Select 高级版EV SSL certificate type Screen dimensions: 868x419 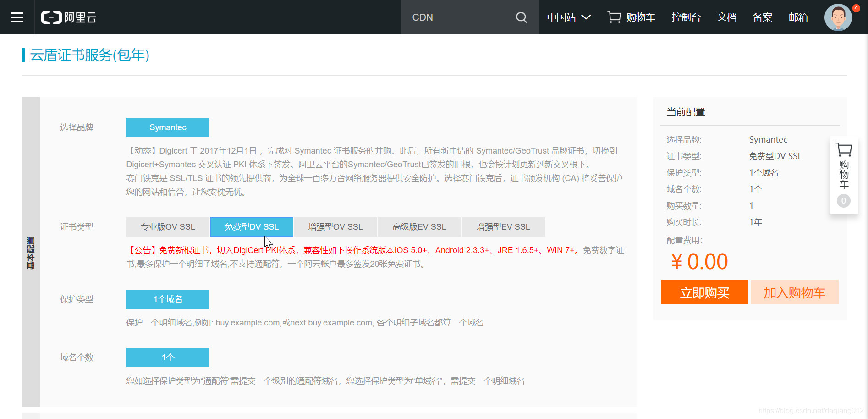pyautogui.click(x=419, y=227)
